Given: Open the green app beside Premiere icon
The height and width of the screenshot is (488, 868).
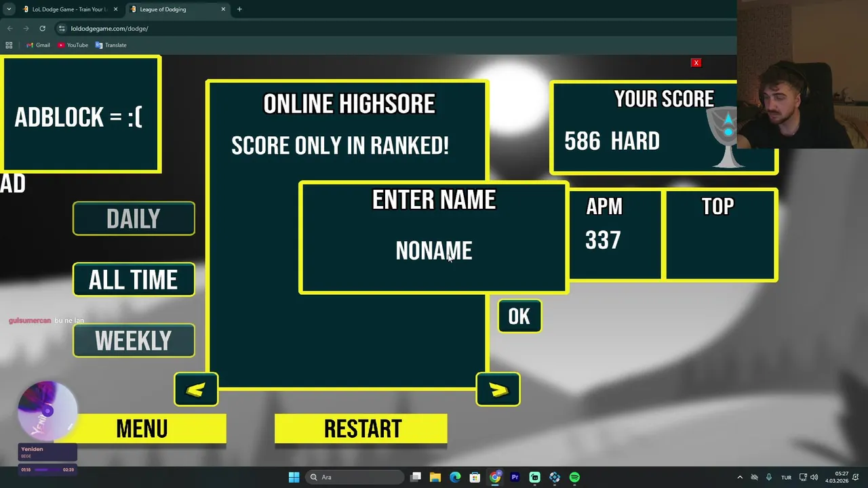Looking at the screenshot, I should [534, 477].
